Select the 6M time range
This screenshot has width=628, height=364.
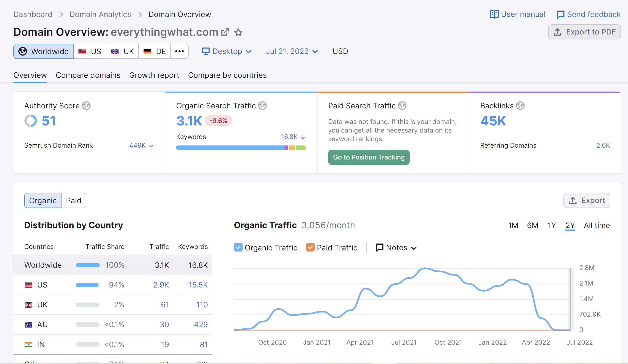[x=533, y=225]
